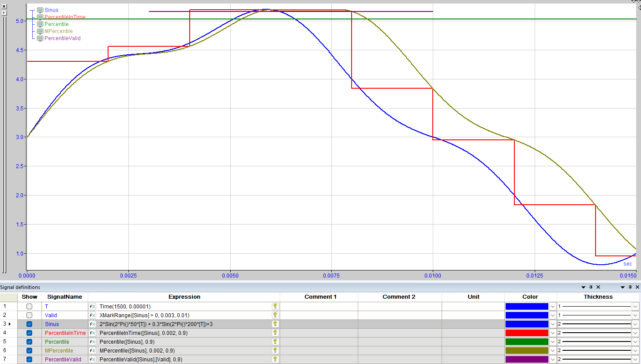The width and height of the screenshot is (641, 364).
Task: Click the Thickness column header
Action: point(599,297)
